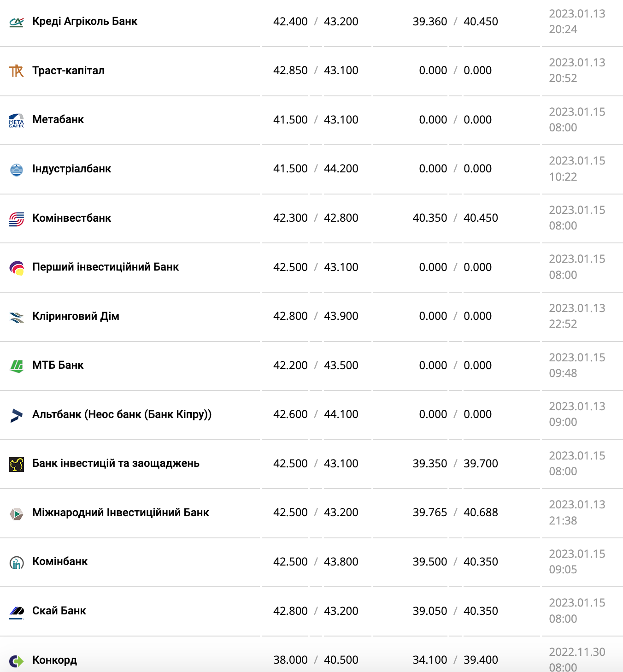Click the Креді Агріколь Банк logo icon
This screenshot has height=672, width=623.
[17, 22]
